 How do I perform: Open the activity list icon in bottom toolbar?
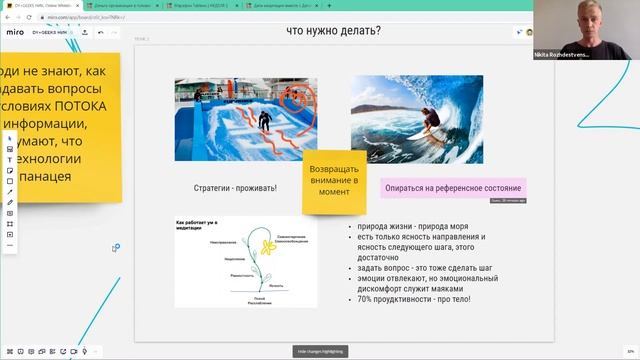(52, 351)
